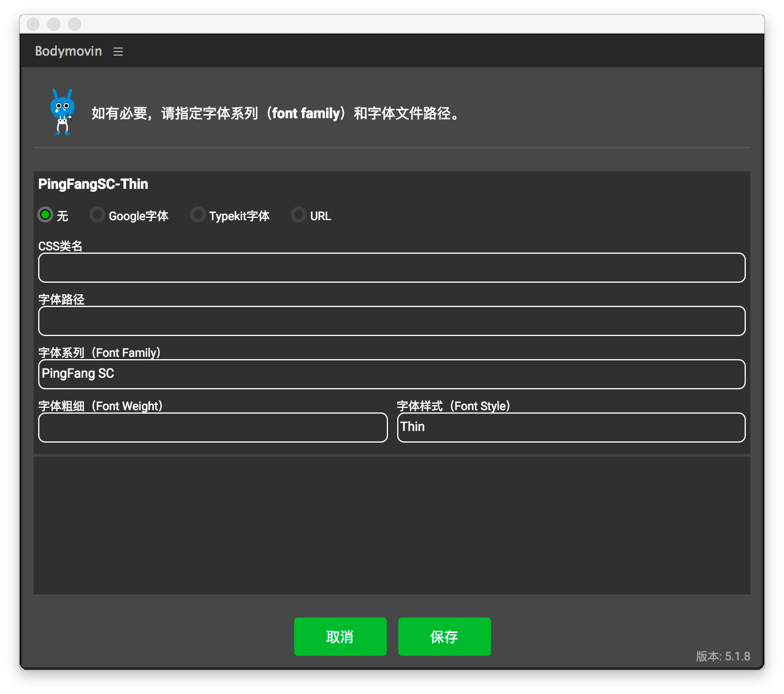Select the Typekit字体 radio option

(197, 214)
